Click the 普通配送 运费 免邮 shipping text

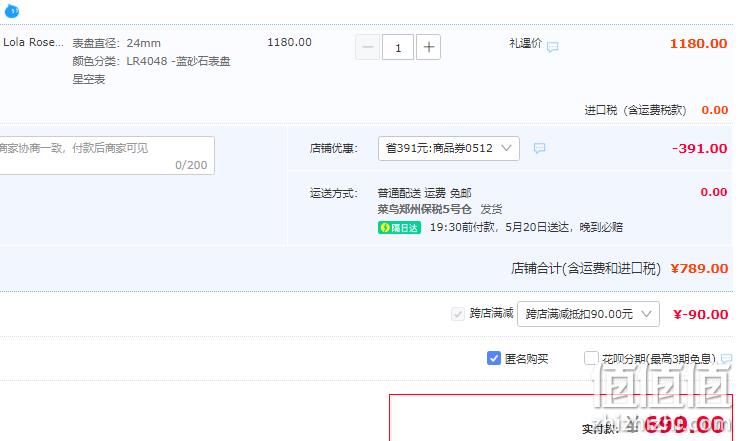coord(424,193)
